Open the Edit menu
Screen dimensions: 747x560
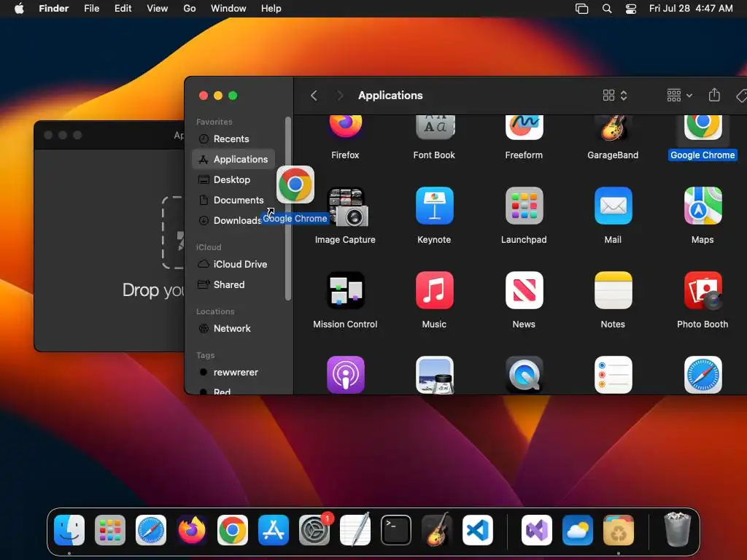[123, 9]
